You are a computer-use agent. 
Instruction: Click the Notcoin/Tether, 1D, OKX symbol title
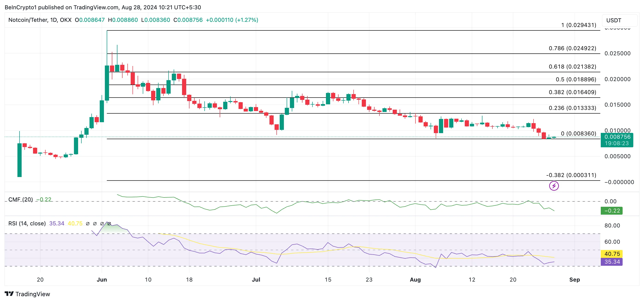[x=40, y=20]
